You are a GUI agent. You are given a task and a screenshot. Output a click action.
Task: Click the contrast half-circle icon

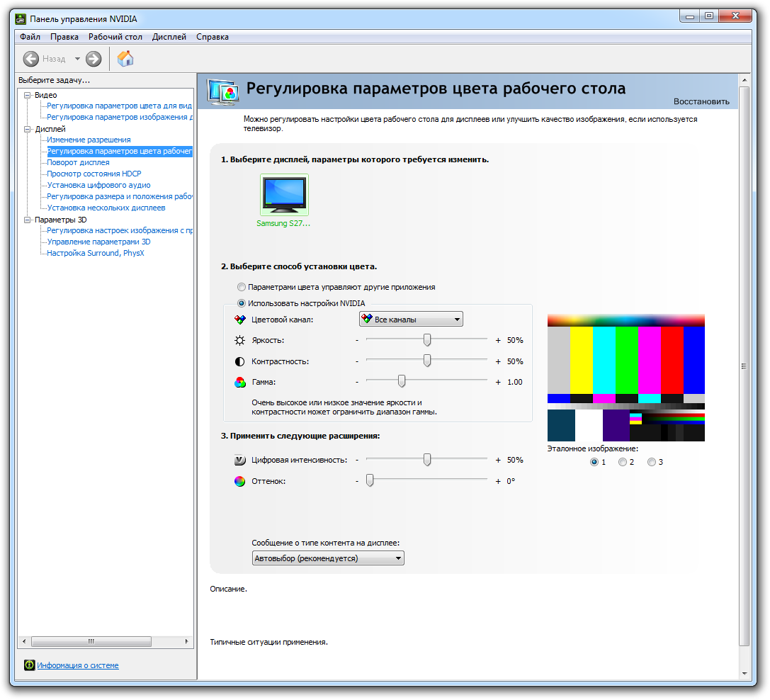coord(239,361)
